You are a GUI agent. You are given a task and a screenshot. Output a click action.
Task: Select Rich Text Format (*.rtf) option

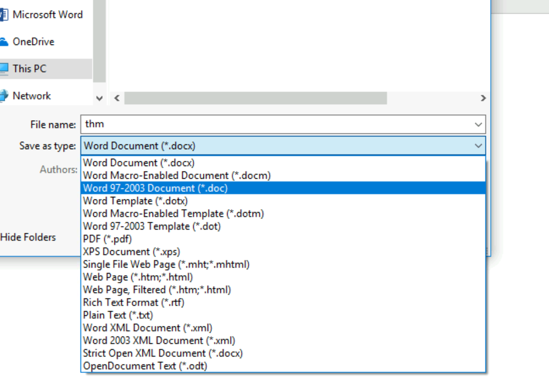point(133,303)
